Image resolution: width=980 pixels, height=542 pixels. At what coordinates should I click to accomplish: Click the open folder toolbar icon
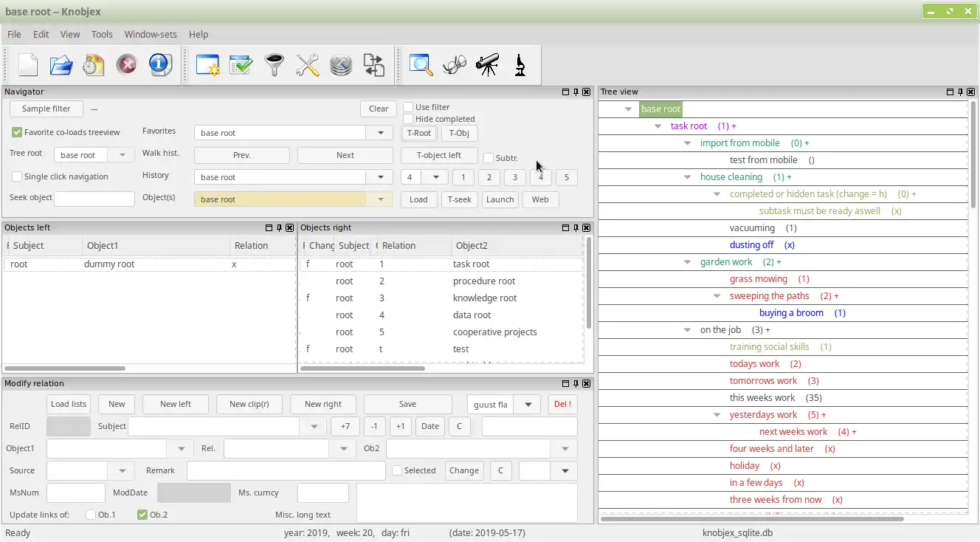[61, 65]
